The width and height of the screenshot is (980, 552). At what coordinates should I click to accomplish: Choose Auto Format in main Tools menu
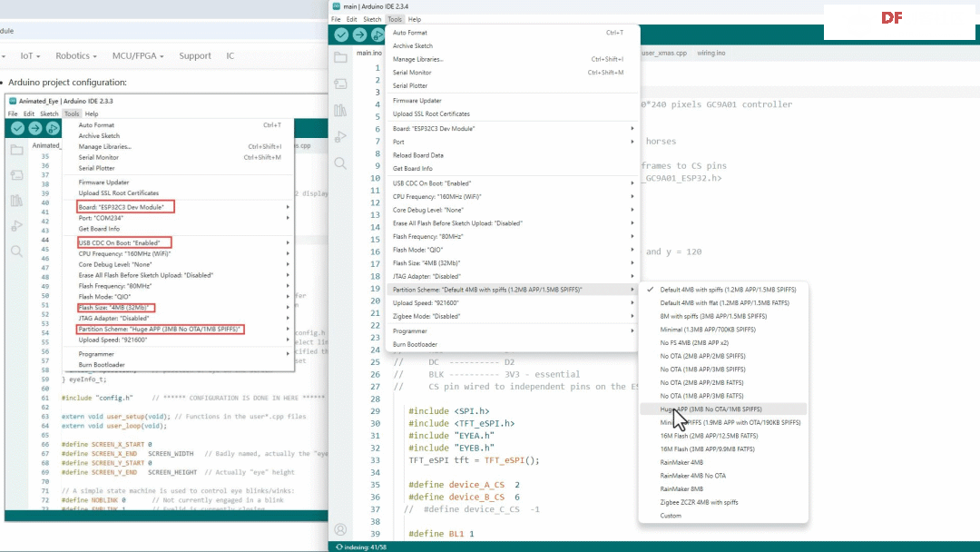click(x=513, y=33)
